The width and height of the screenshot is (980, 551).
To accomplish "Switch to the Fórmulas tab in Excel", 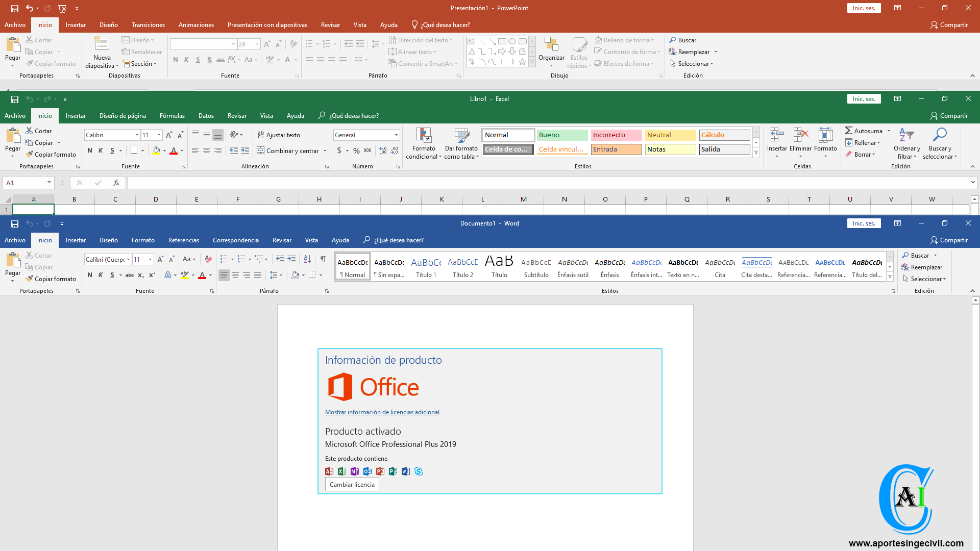I will click(x=172, y=115).
